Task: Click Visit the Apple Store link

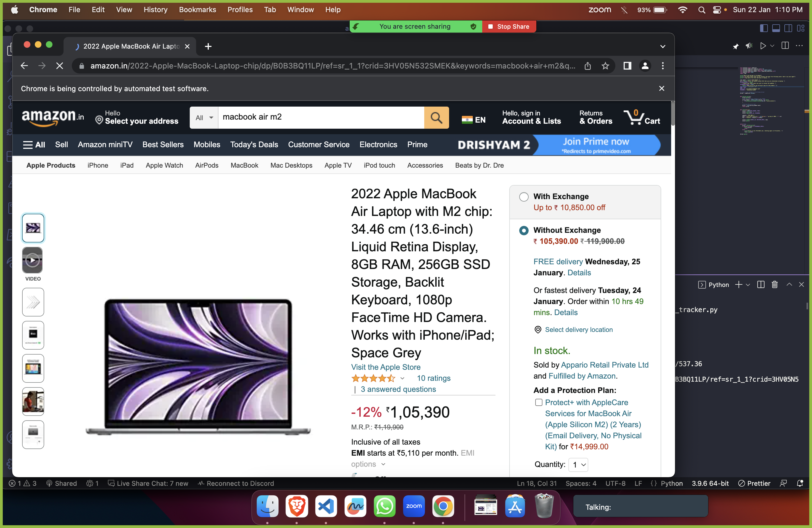Action: coord(386,367)
